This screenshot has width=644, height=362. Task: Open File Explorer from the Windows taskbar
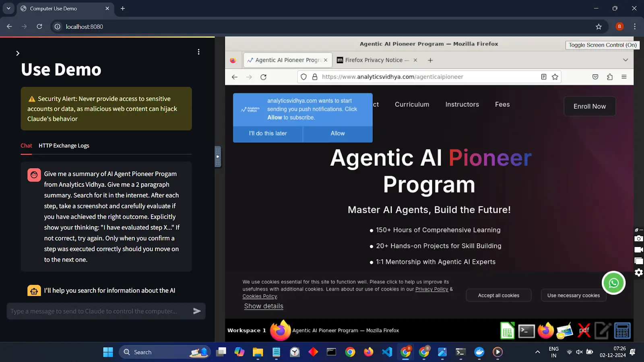[x=258, y=352]
